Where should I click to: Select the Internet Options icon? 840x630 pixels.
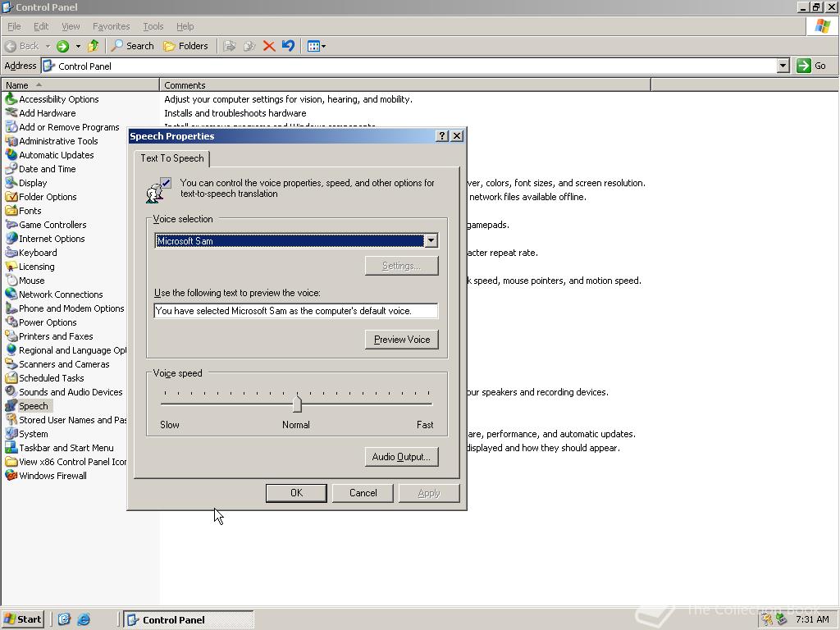click(11, 238)
